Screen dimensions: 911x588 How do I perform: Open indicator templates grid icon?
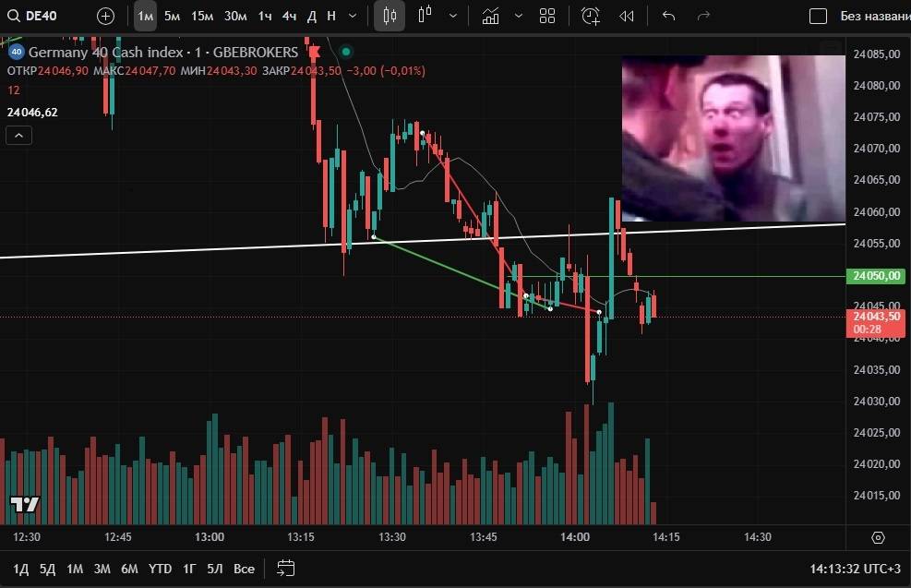coord(547,16)
